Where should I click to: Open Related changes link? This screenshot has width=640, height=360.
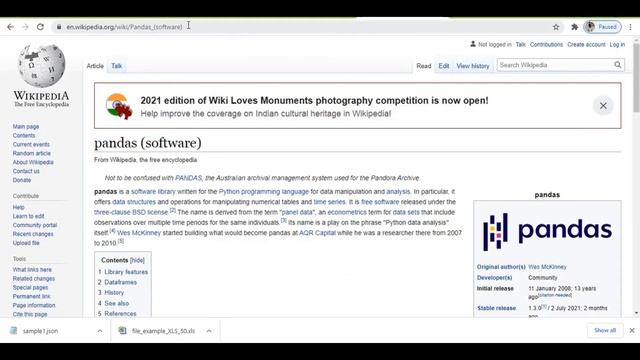coord(33,279)
